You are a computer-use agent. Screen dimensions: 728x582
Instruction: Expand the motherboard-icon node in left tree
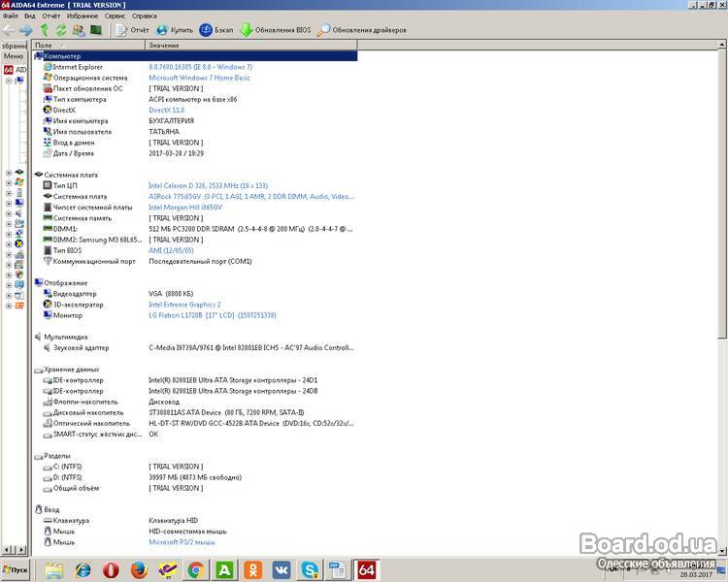9,173
